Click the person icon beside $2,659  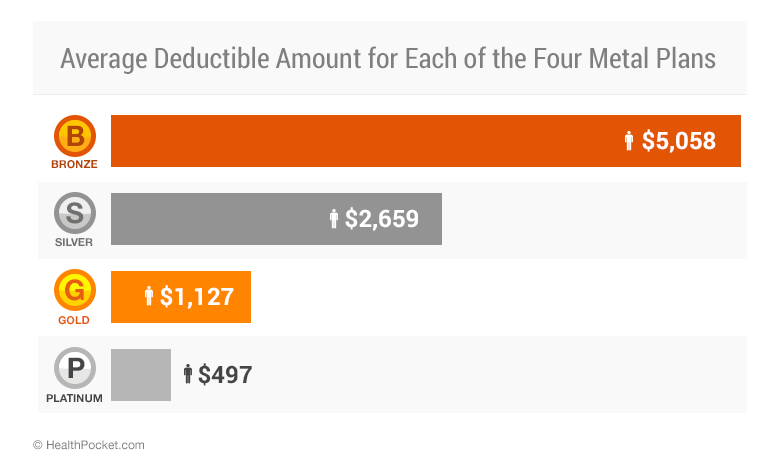click(334, 219)
